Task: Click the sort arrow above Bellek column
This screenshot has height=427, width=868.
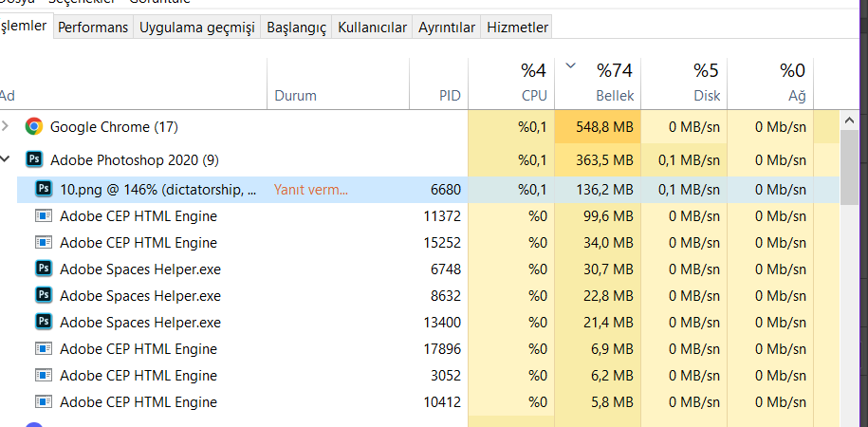Action: click(570, 66)
